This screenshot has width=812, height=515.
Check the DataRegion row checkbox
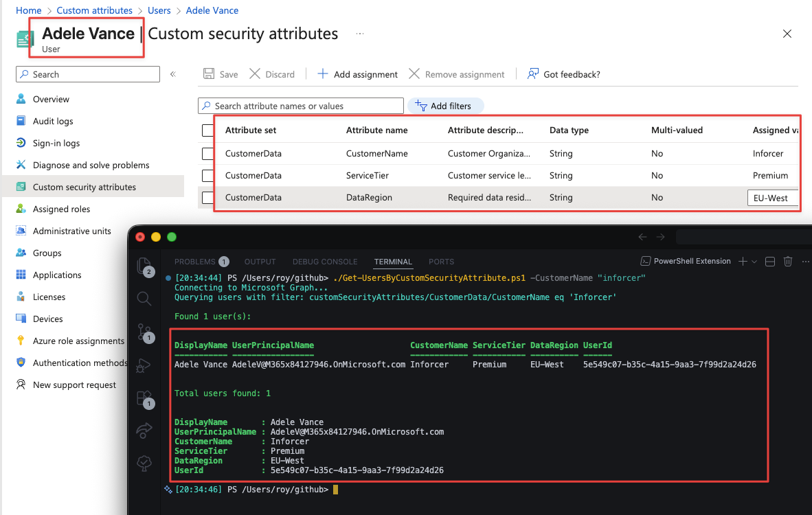207,198
